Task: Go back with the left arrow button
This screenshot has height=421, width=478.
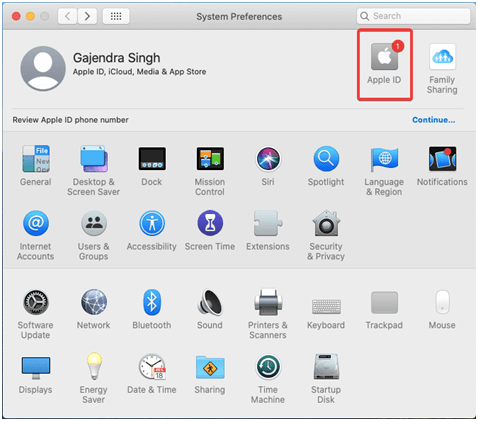Action: pyautogui.click(x=68, y=16)
